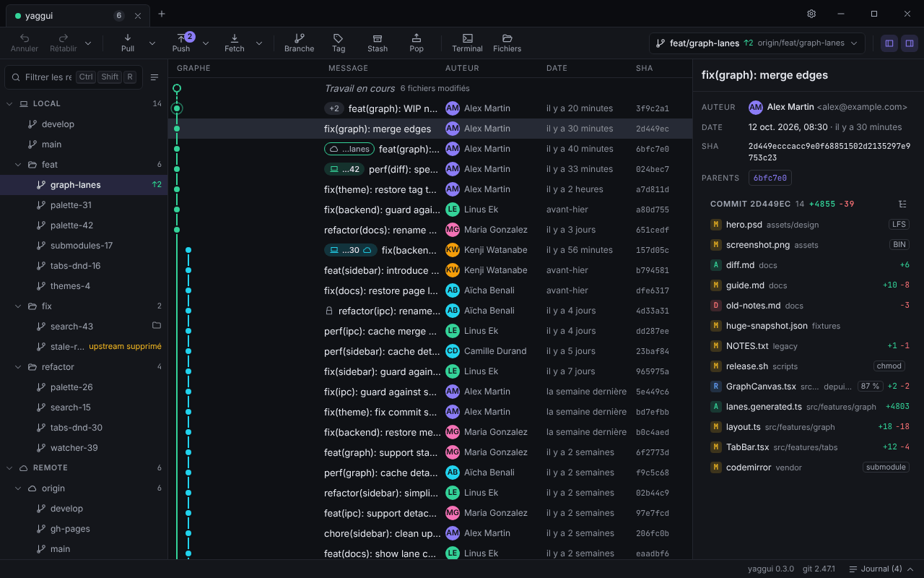Viewport: 924px width, 578px height.
Task: Pull changes with the Pull button
Action: (128, 43)
